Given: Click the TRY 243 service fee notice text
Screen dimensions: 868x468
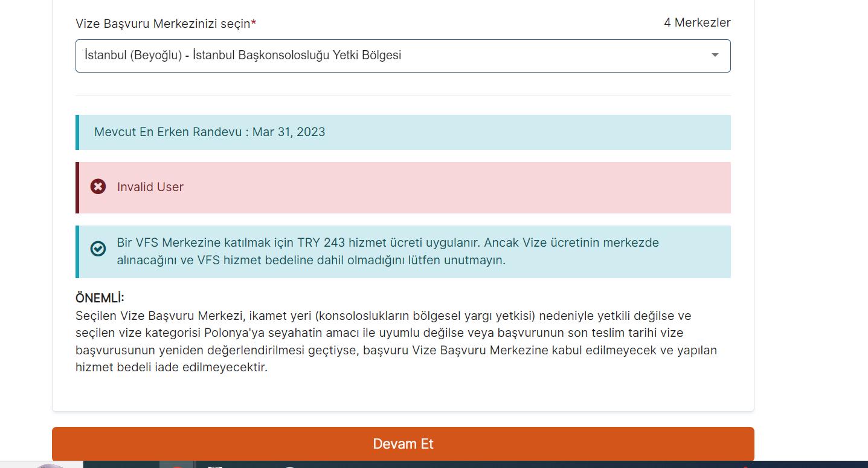Looking at the screenshot, I should click(388, 252).
